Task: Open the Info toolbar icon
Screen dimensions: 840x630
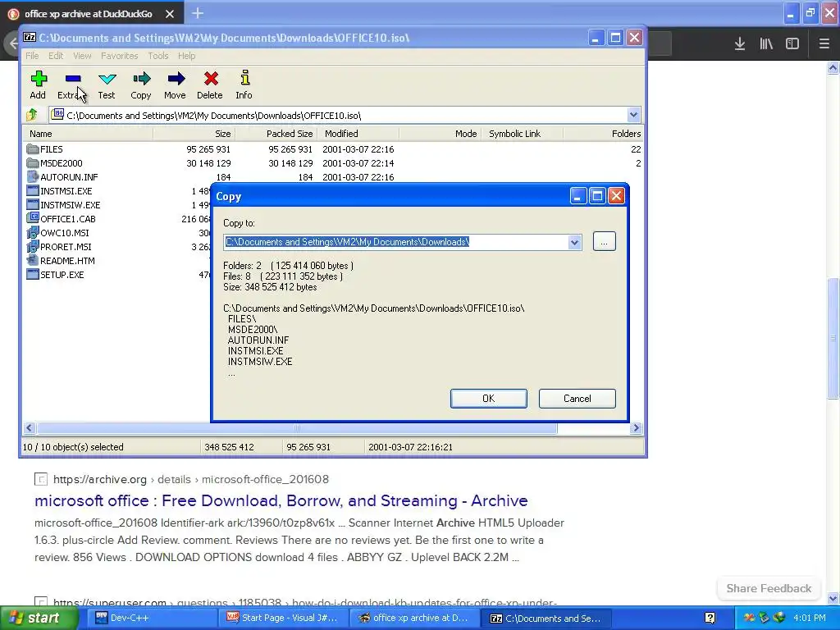Action: 244,78
